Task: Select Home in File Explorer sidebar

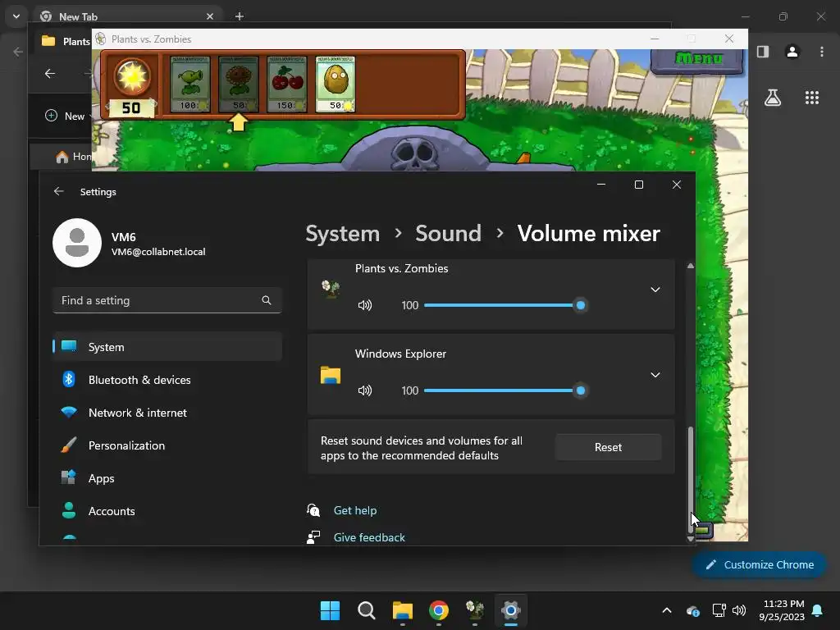Action: pyautogui.click(x=73, y=157)
